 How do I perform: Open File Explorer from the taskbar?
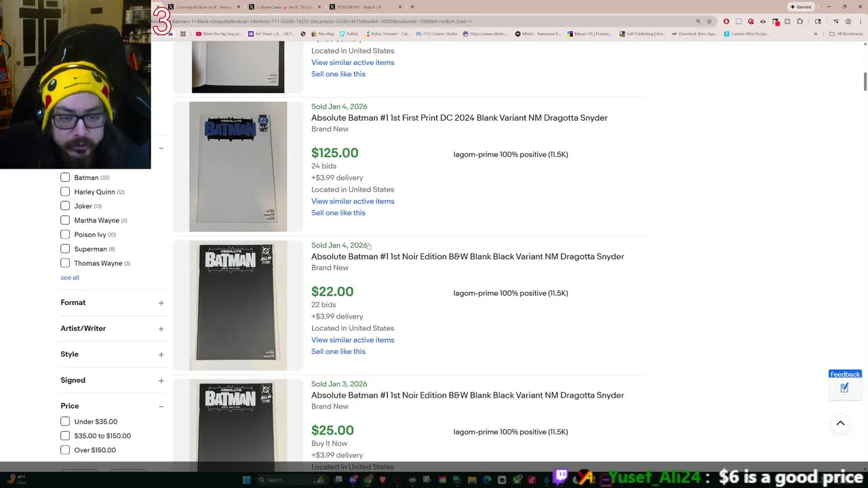click(x=472, y=480)
